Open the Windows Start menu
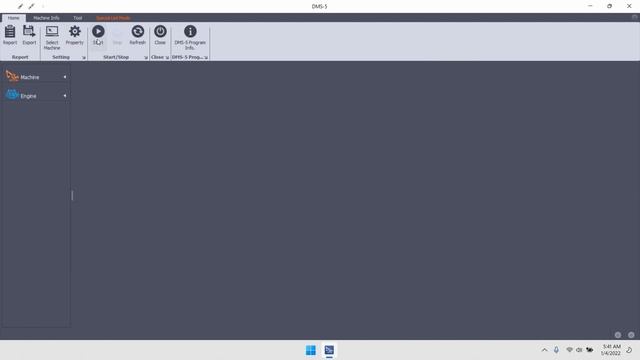The width and height of the screenshot is (640, 360). coord(311,350)
